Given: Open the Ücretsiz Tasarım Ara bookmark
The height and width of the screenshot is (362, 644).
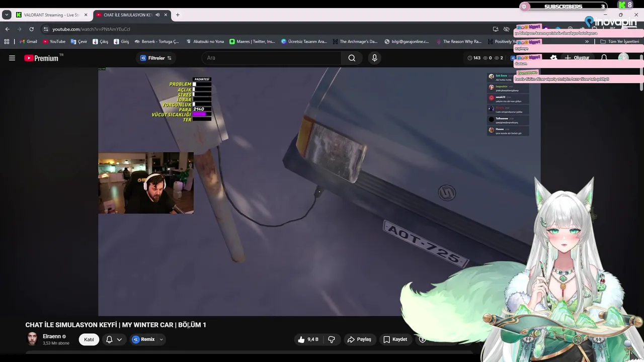Looking at the screenshot, I should tap(304, 41).
